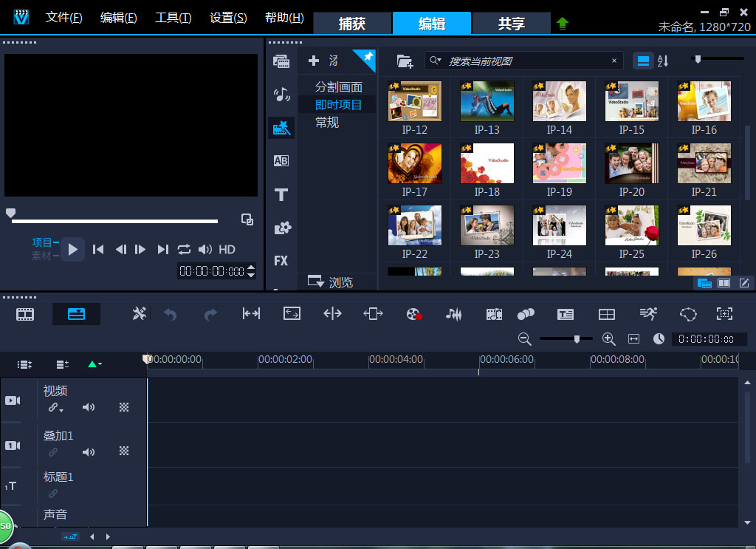Select the 分割画面 category
756x549 pixels.
338,87
